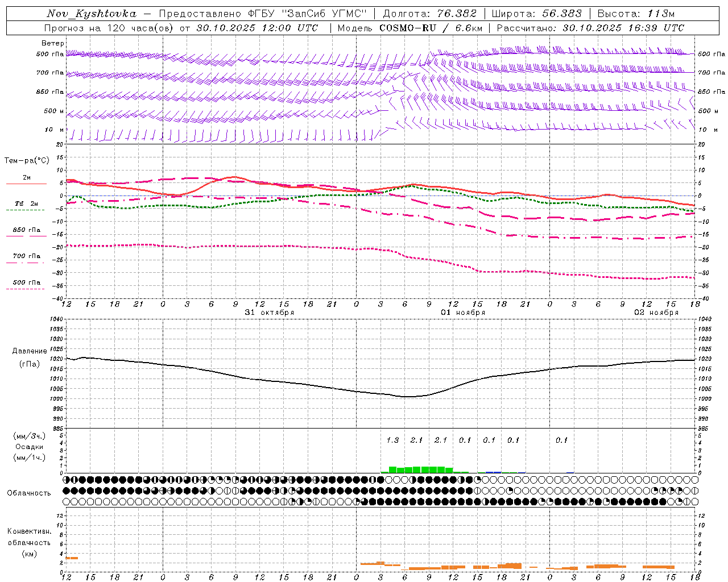Image resolution: width=728 pixels, height=582 pixels.
Task: Click '(км)' unit under convective cloudiness
Action: [x=30, y=554]
